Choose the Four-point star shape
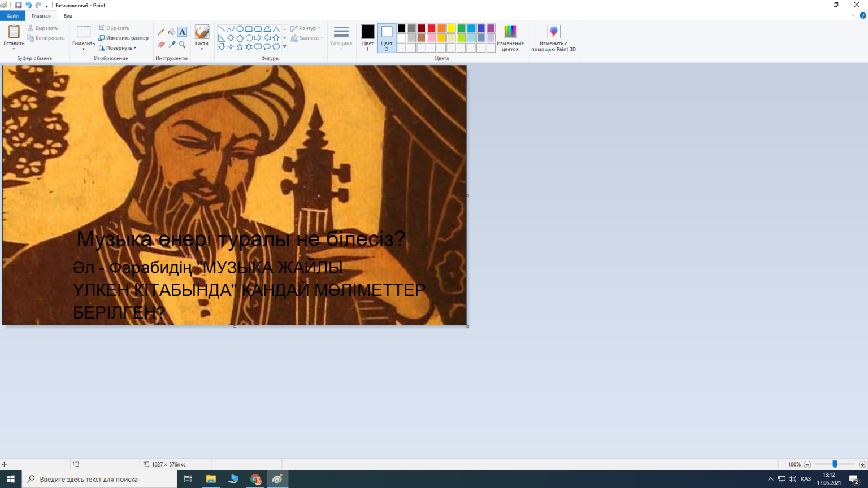 pos(231,47)
